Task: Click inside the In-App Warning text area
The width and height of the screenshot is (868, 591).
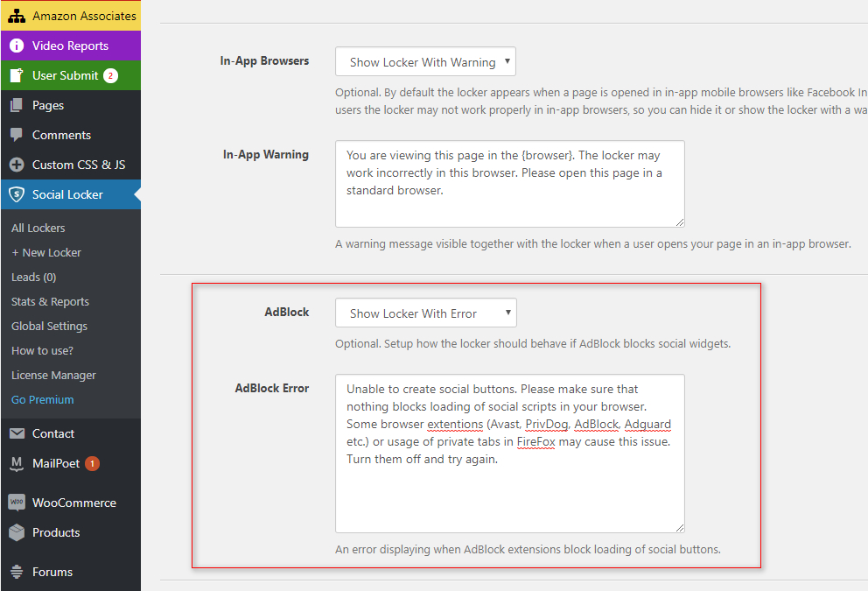Action: 509,184
